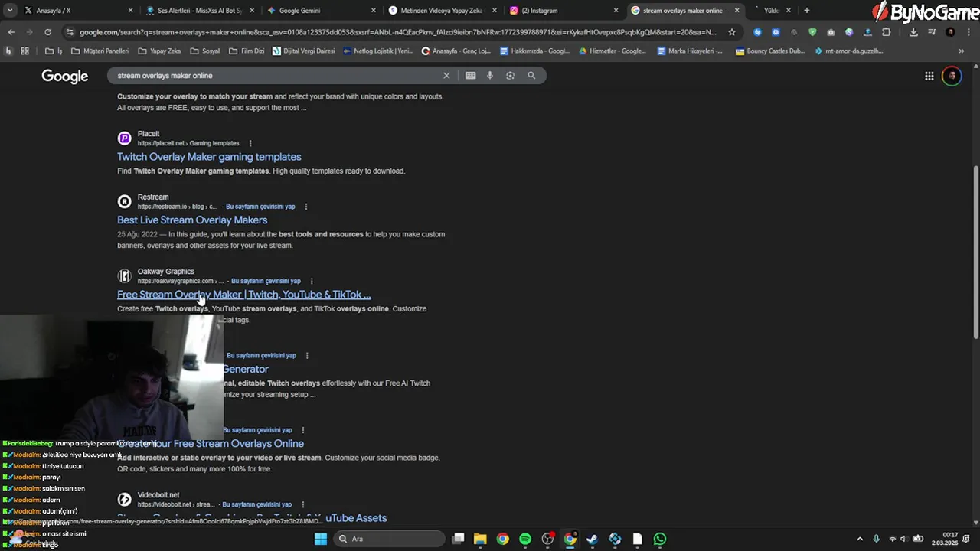Open Free Stream Overlay Maker Oakway link
Screen dimensions: 980x551
pyautogui.click(x=243, y=295)
